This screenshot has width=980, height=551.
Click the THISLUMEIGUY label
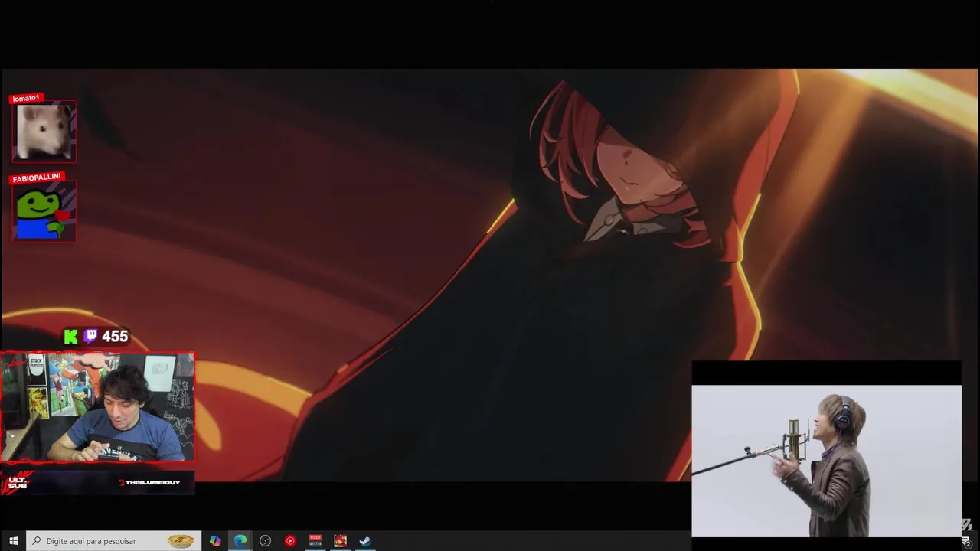(150, 482)
